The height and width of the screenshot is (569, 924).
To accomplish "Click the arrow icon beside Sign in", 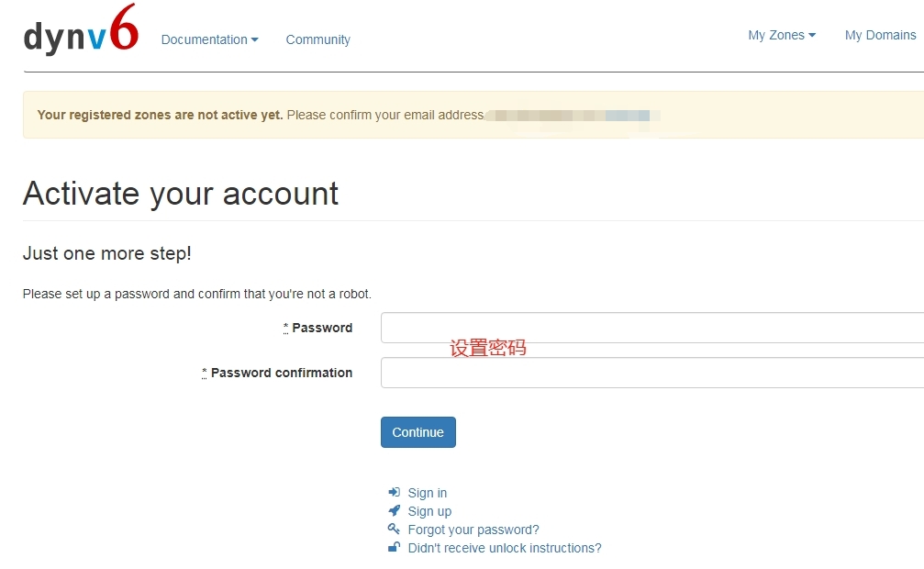I will coord(394,493).
